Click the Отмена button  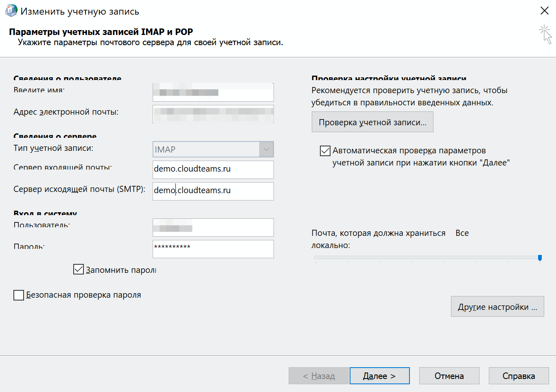449,376
